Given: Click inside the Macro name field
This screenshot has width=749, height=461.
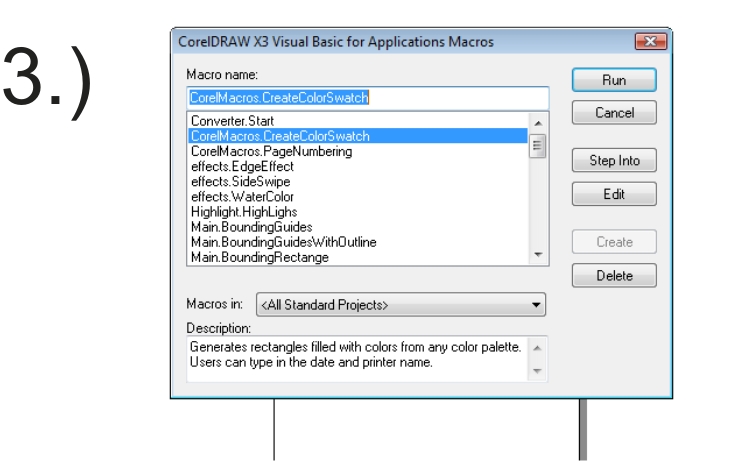Looking at the screenshot, I should 367,98.
